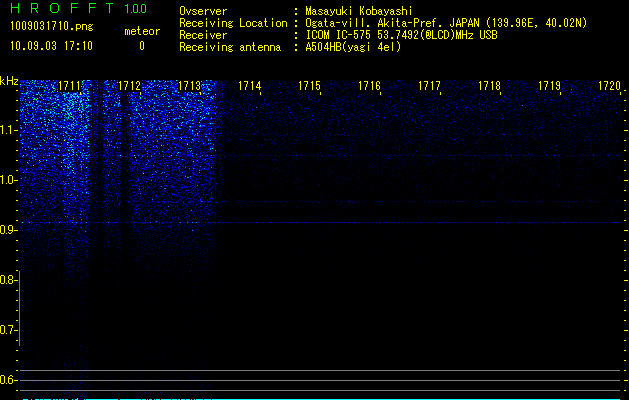The height and width of the screenshot is (400, 629).
Task: Select the filename 1009031710.png
Action: (x=52, y=26)
